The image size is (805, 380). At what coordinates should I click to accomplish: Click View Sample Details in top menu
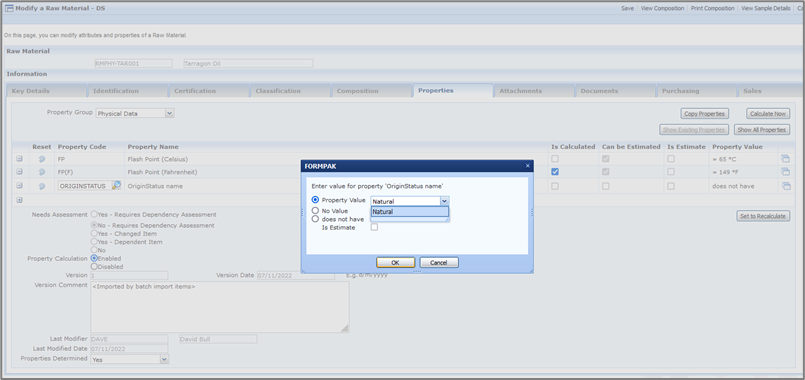tap(765, 8)
